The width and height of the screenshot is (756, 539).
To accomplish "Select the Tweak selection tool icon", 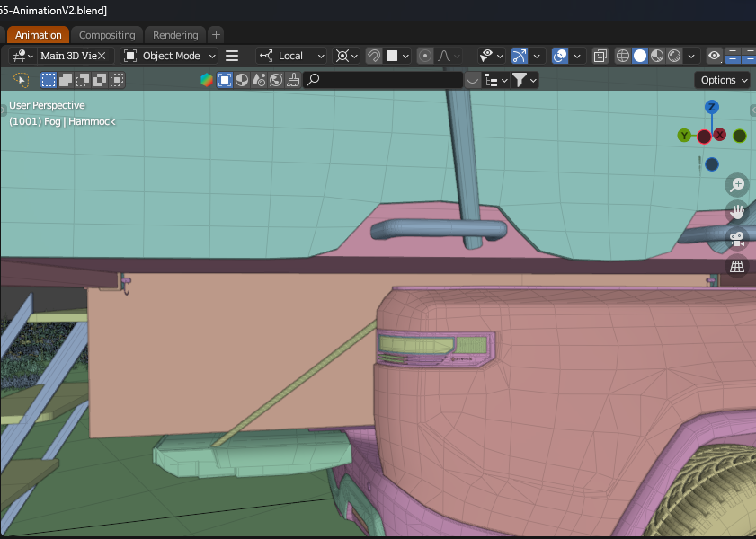I will [x=22, y=80].
